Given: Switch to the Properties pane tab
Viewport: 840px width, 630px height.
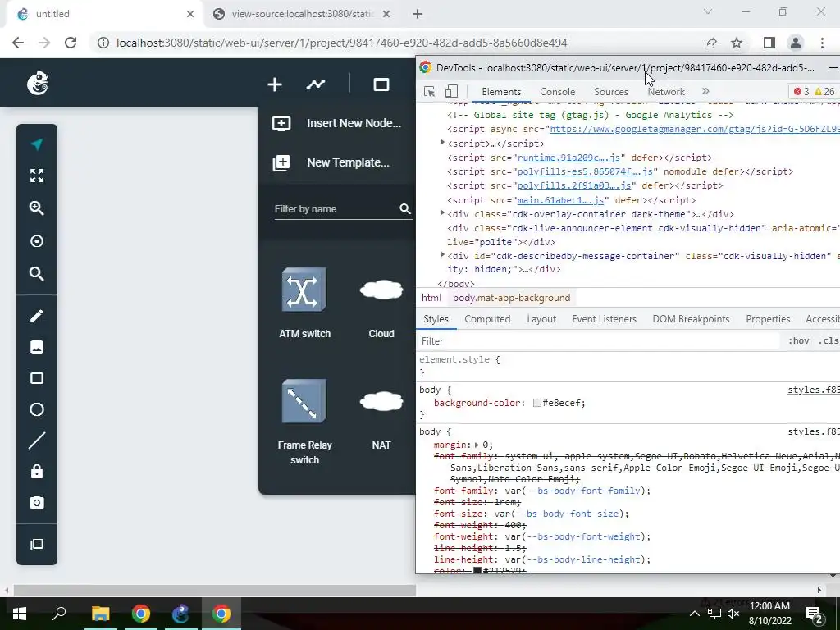Looking at the screenshot, I should pyautogui.click(x=768, y=319).
